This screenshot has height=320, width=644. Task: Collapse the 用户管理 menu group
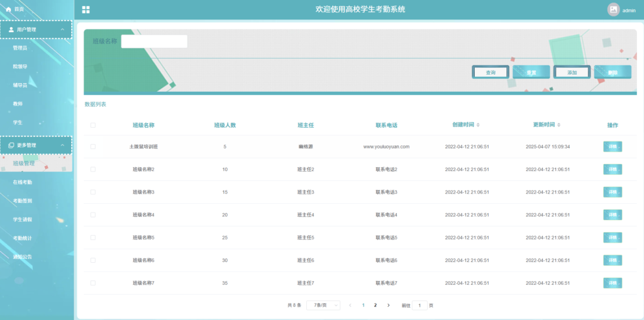[x=62, y=30]
